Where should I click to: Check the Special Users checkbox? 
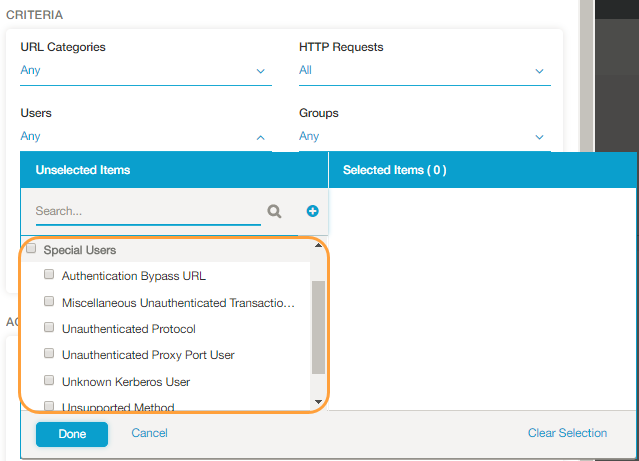pyautogui.click(x=31, y=249)
